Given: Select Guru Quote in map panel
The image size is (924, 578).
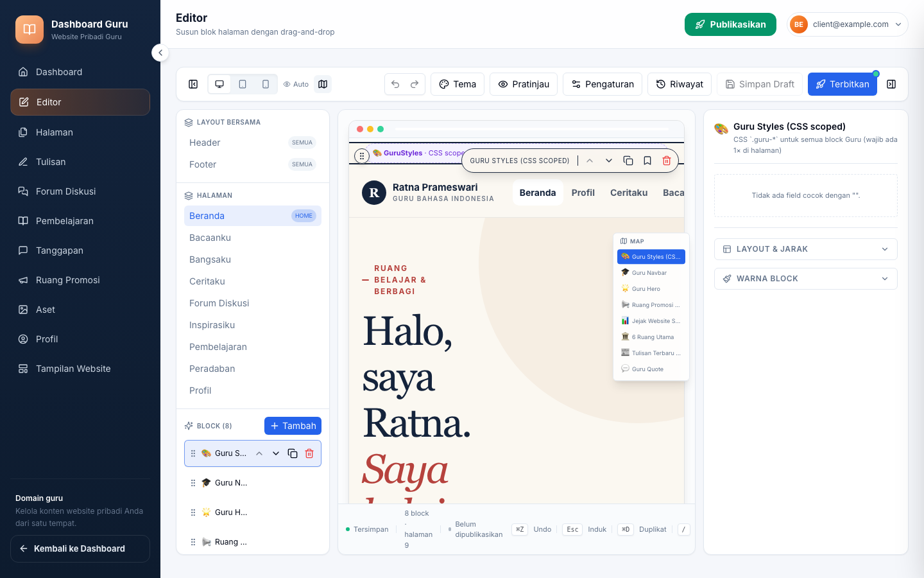Looking at the screenshot, I should [x=651, y=369].
